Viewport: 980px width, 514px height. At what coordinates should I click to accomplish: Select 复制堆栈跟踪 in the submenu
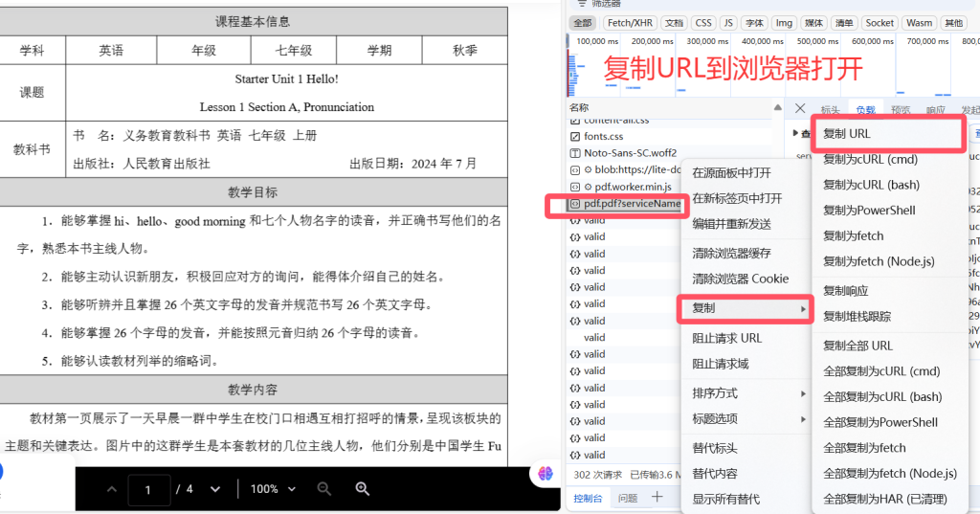click(x=890, y=317)
